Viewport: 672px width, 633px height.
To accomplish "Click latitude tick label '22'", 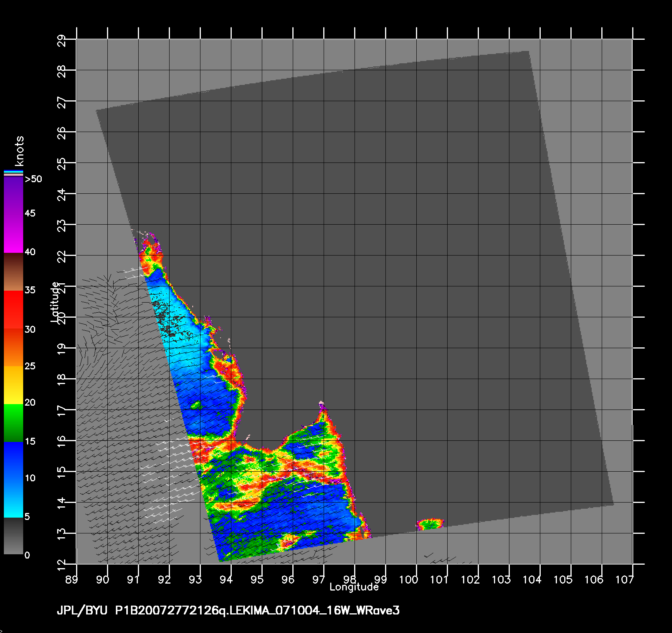I will (x=61, y=257).
